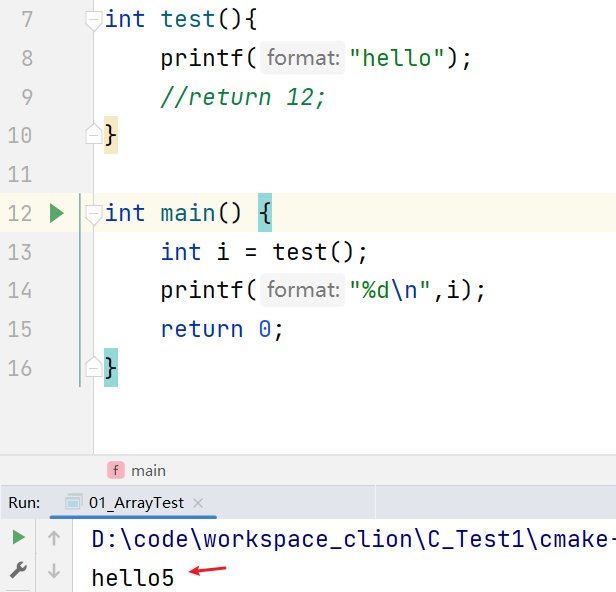Screen dimensions: 616x592
Task: Close the 01_ArrayTest run tab
Action: click(x=197, y=502)
